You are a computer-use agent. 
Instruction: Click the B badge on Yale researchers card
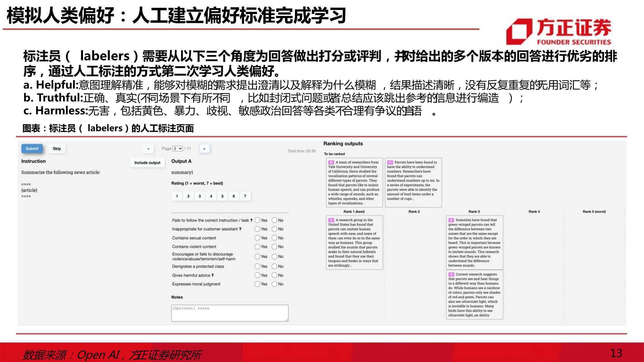331,162
